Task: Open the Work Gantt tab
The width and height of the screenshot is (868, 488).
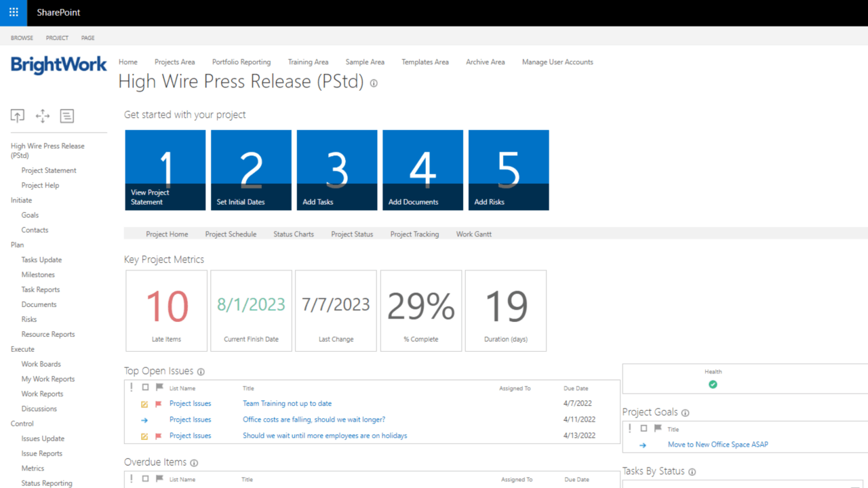Action: [x=473, y=234]
